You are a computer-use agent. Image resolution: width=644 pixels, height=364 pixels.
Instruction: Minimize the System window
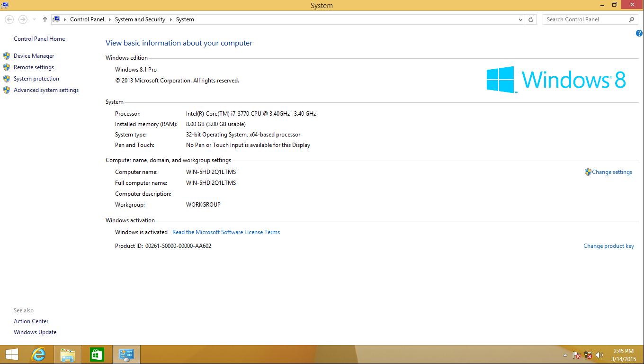(x=602, y=5)
